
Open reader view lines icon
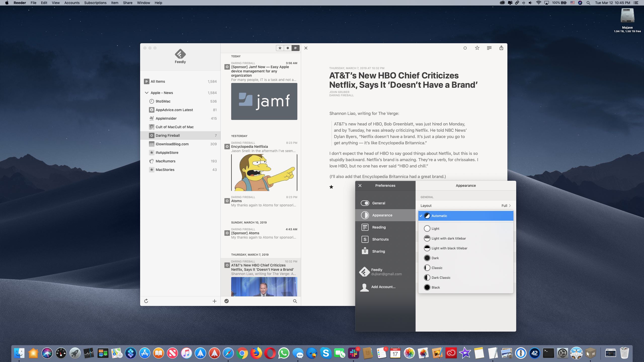(489, 48)
